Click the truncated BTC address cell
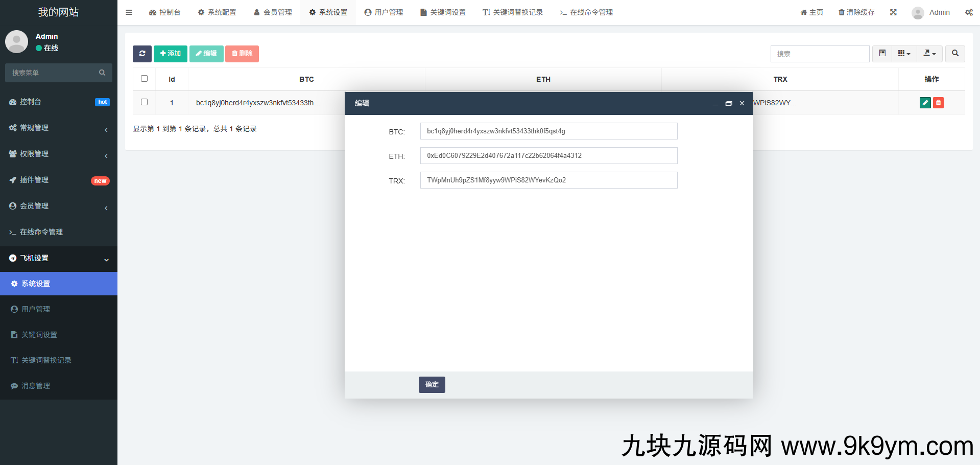The image size is (980, 465). tap(258, 103)
